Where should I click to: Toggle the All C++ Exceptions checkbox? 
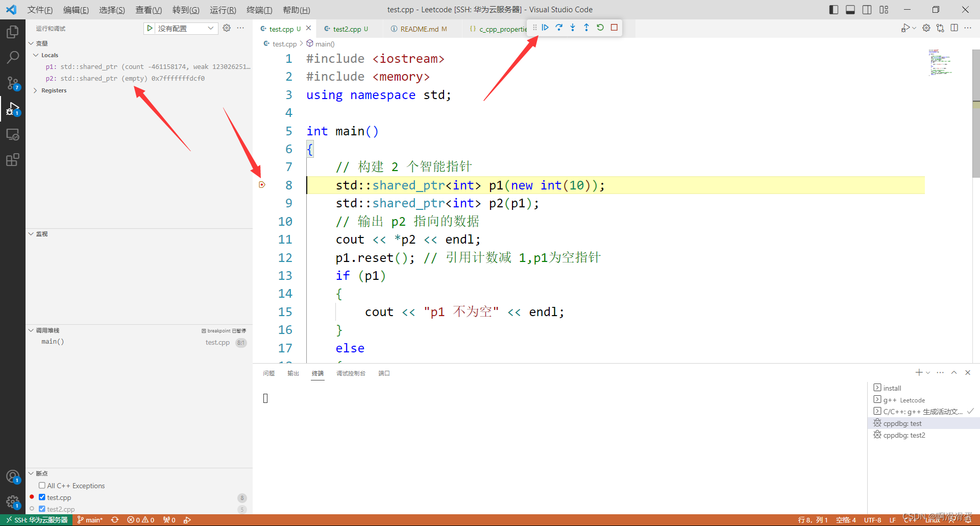[42, 485]
